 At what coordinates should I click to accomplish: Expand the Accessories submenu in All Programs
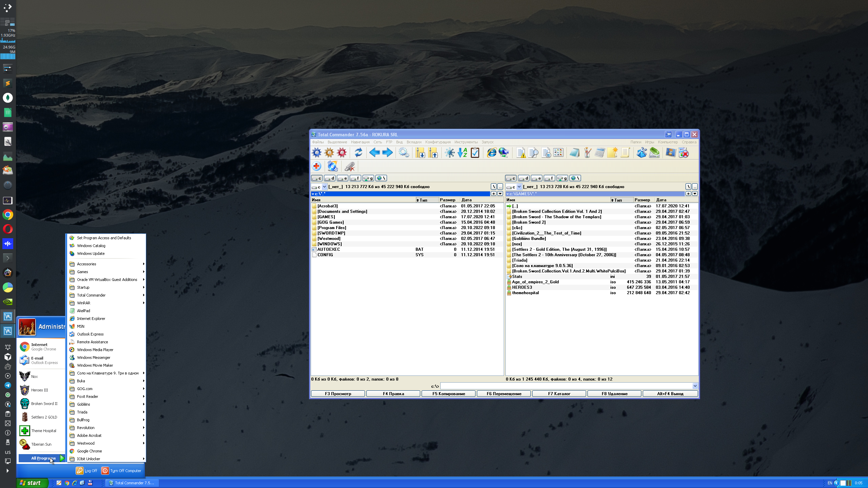[86, 264]
